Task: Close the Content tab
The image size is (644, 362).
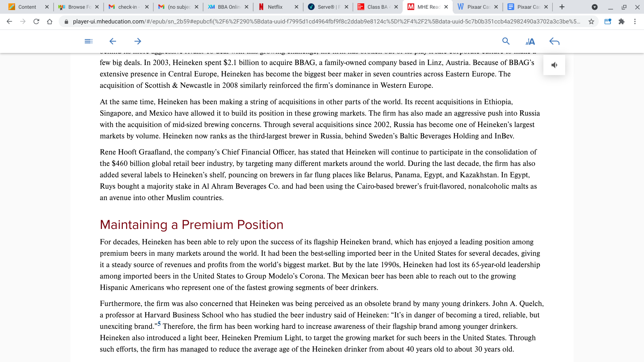Action: tap(47, 7)
